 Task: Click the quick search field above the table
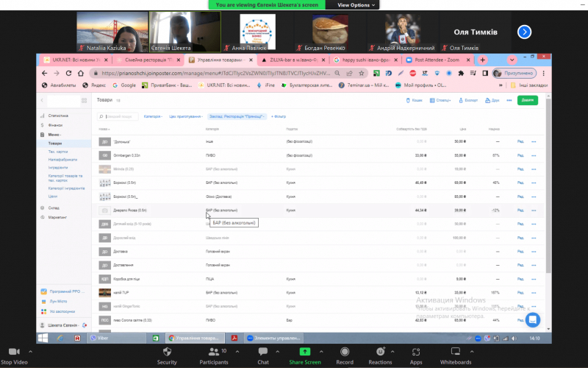tap(118, 116)
